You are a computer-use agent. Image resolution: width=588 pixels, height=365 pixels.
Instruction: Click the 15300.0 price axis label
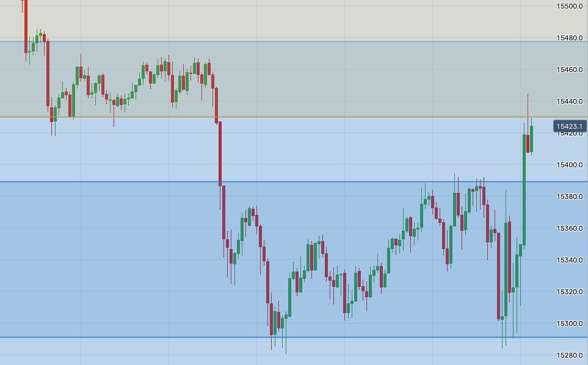tap(569, 323)
